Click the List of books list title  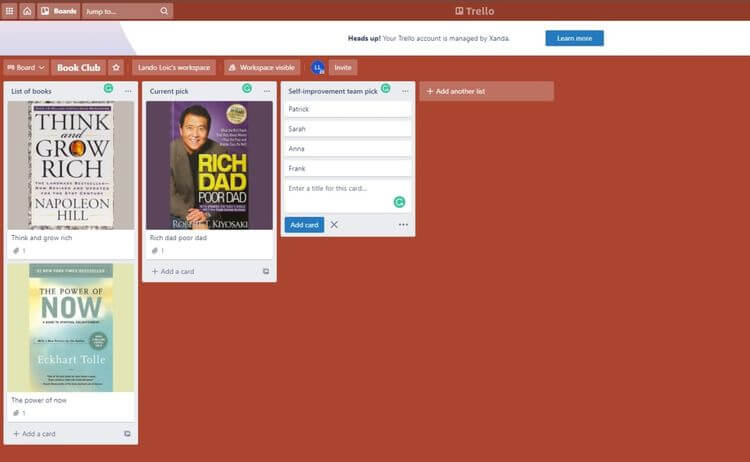coord(32,91)
